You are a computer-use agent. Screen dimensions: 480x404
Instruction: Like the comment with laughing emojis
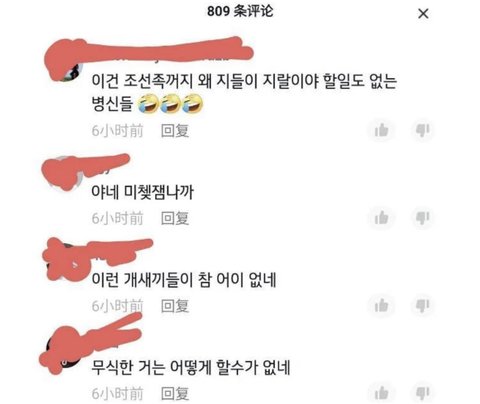(x=381, y=130)
